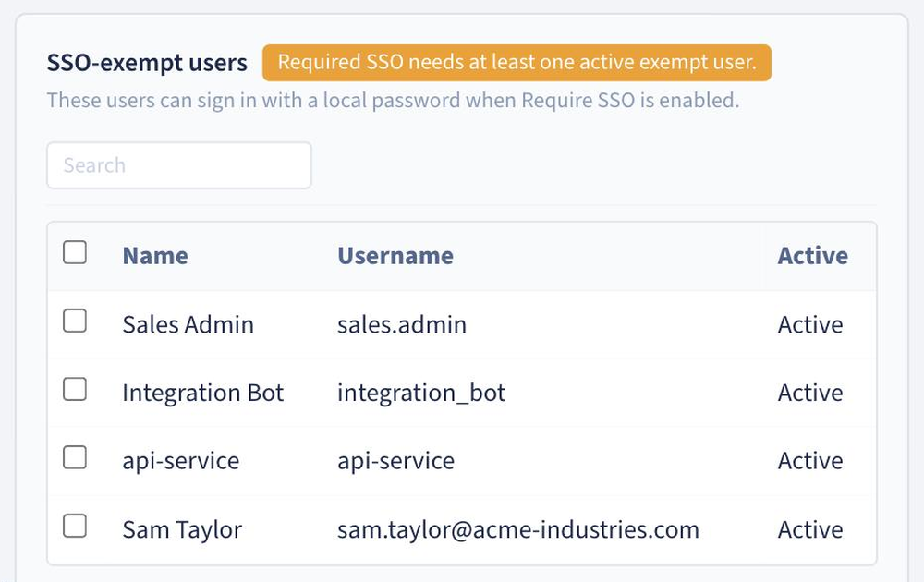Click the 'sales.admin' username cell

[x=402, y=324]
